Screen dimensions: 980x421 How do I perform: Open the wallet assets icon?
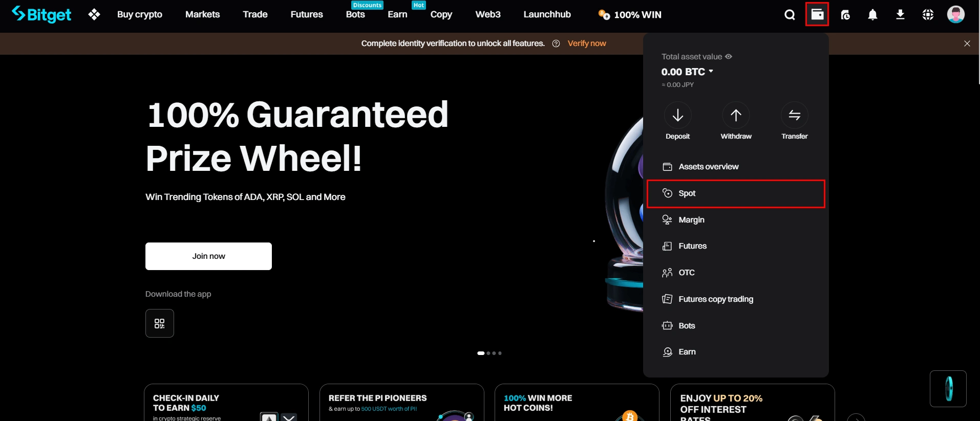[x=817, y=14]
